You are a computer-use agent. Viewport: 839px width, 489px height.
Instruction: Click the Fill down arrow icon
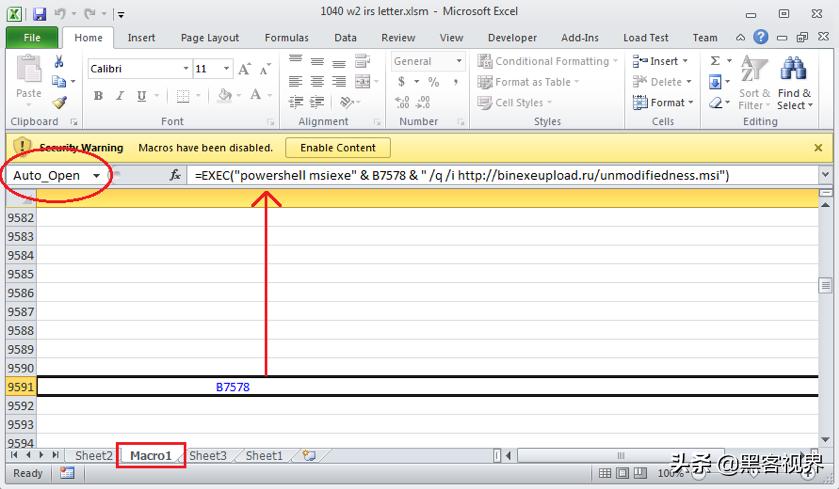click(715, 81)
